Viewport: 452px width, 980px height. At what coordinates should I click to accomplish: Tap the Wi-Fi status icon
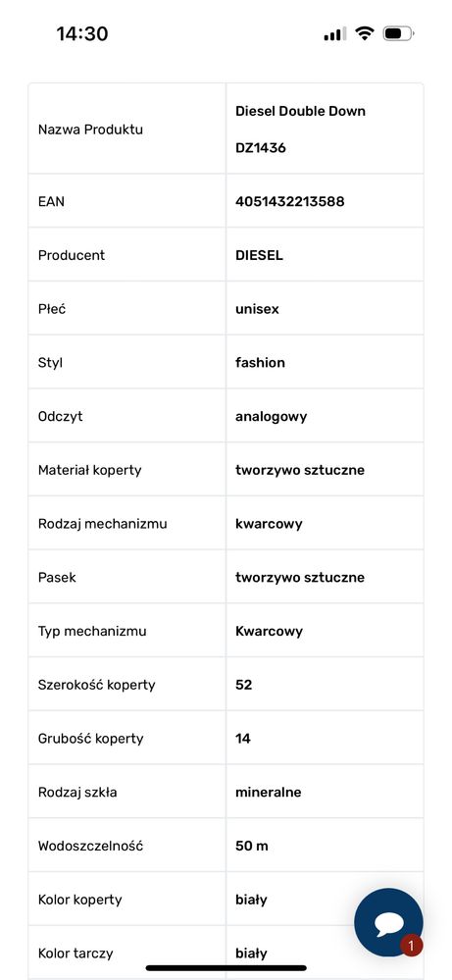(364, 33)
